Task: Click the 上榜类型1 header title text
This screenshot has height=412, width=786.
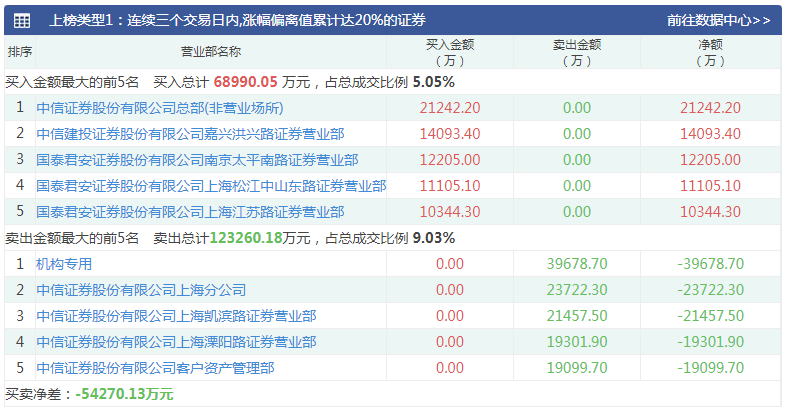Action: pos(238,20)
